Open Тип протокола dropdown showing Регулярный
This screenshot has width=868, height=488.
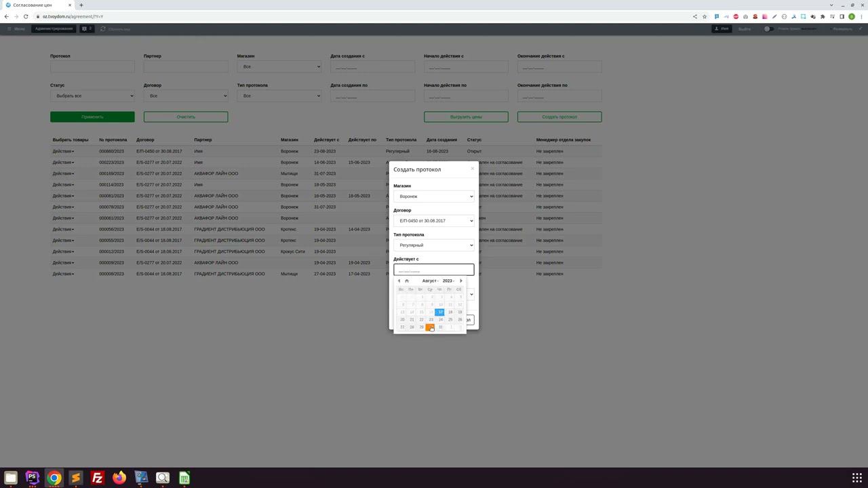point(434,245)
